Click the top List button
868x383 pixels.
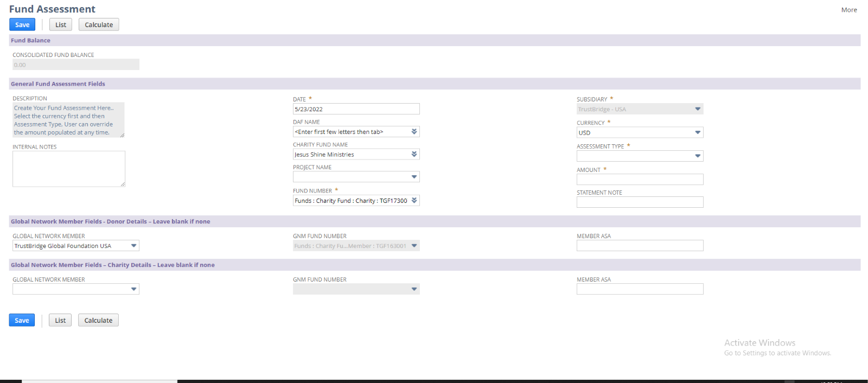point(61,24)
